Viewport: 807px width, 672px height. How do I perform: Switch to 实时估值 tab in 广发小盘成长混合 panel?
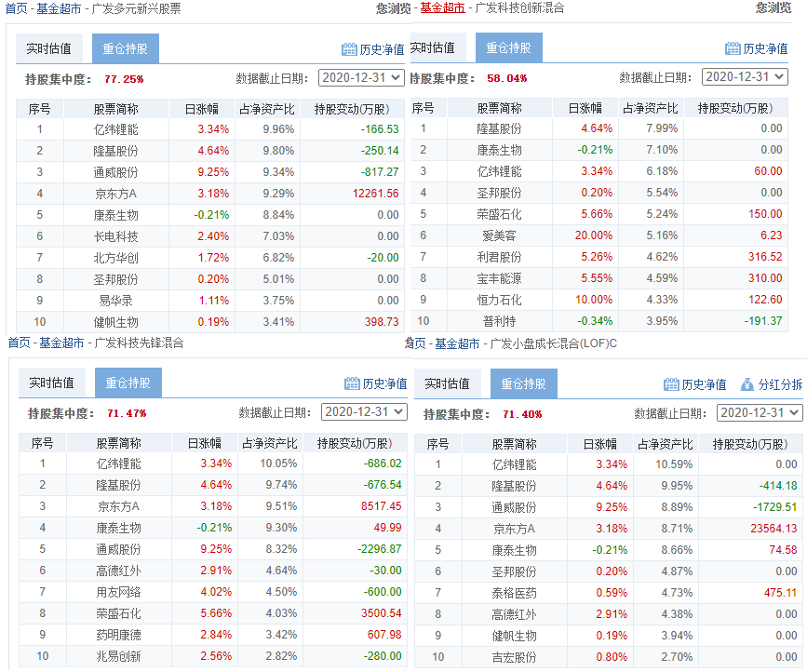pyautogui.click(x=447, y=383)
